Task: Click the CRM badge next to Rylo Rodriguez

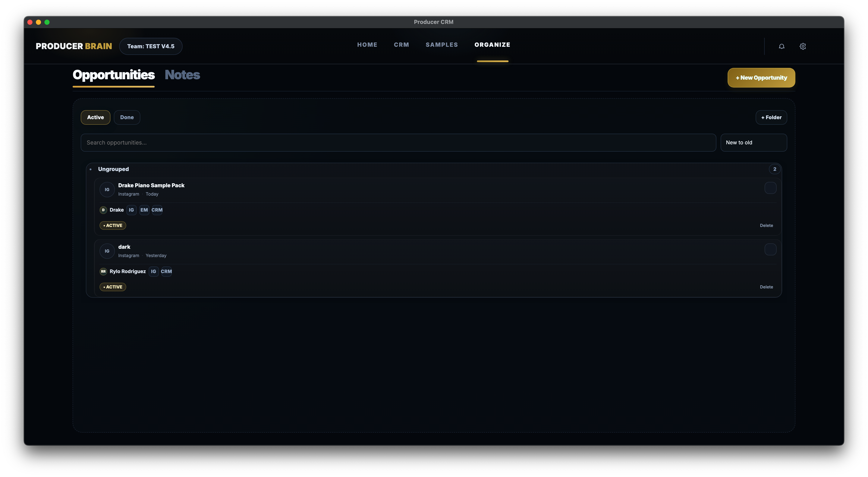Action: pyautogui.click(x=166, y=272)
